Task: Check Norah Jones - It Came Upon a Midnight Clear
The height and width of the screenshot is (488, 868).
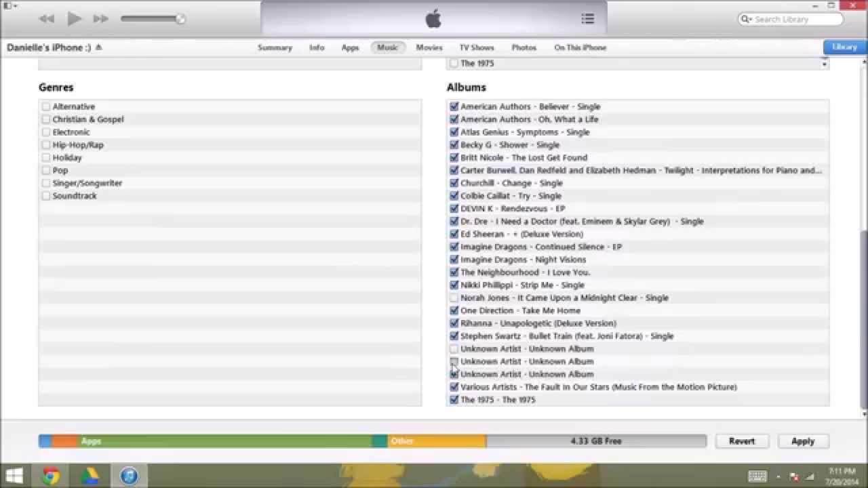Action: [x=454, y=298]
